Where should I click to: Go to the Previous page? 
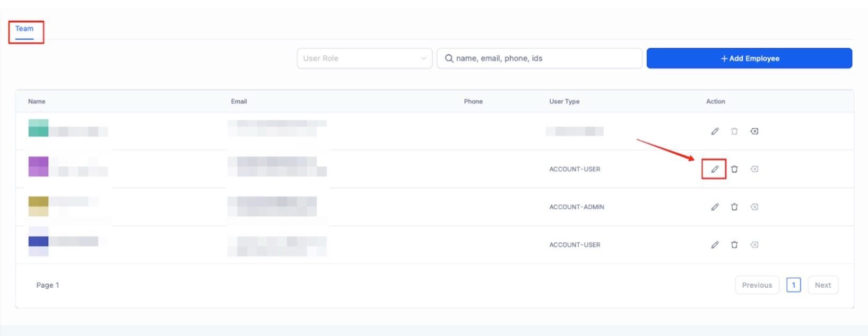[757, 285]
